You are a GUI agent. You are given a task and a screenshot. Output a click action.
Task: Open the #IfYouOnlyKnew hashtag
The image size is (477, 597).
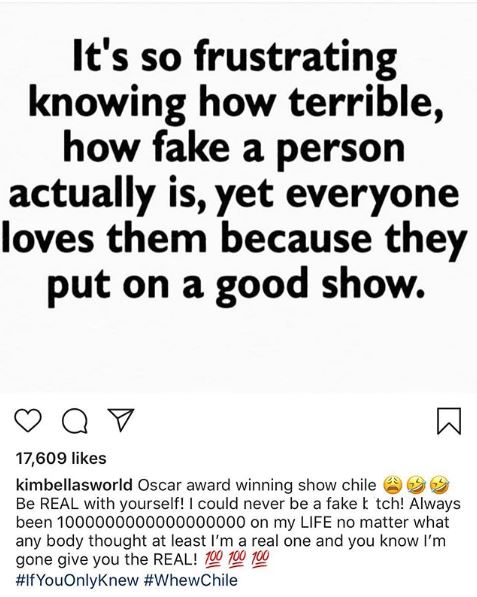coord(78,580)
